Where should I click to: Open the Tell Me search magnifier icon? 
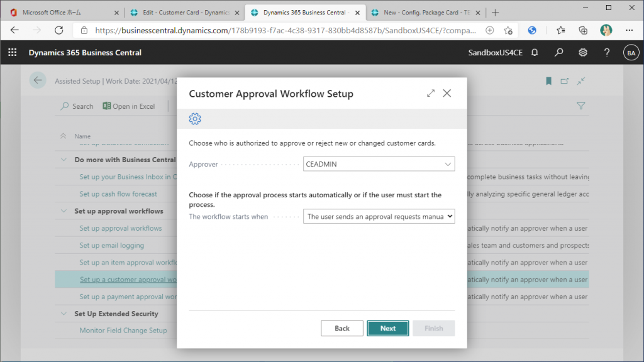point(558,53)
